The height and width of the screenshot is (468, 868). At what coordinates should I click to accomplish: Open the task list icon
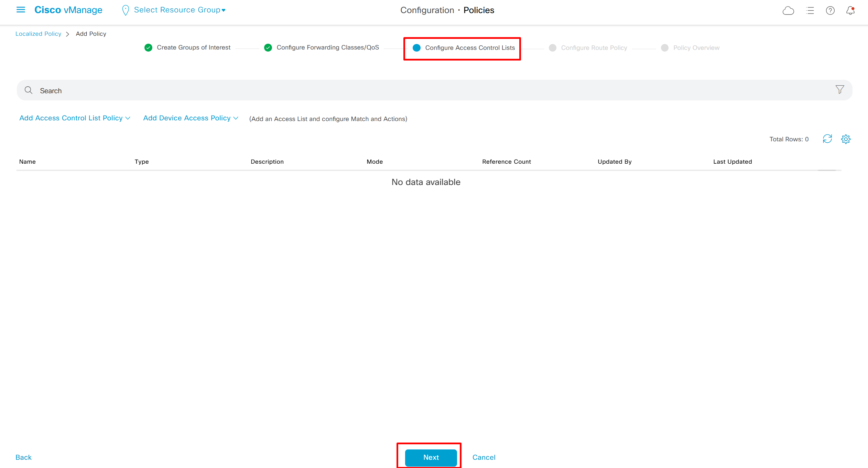click(x=810, y=11)
